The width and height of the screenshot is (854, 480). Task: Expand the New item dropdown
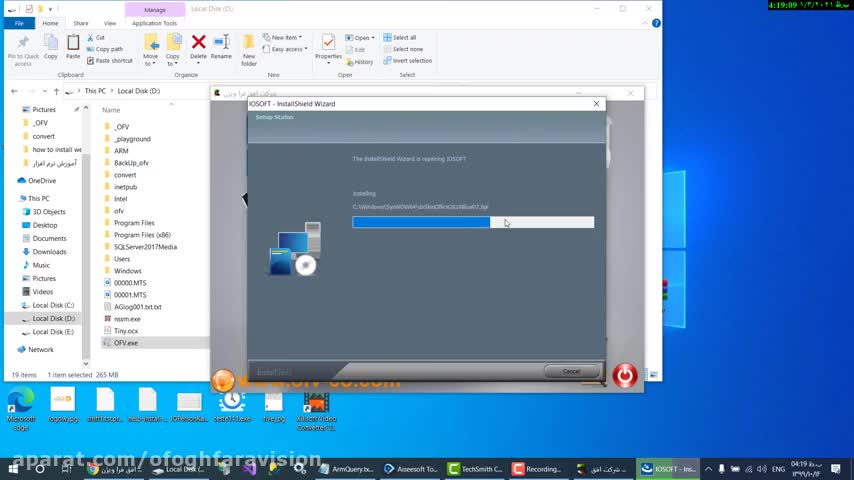click(x=285, y=38)
